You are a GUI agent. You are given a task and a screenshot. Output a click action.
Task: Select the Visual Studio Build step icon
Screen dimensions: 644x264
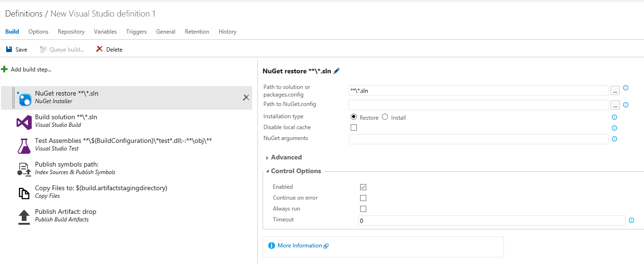[x=24, y=122]
